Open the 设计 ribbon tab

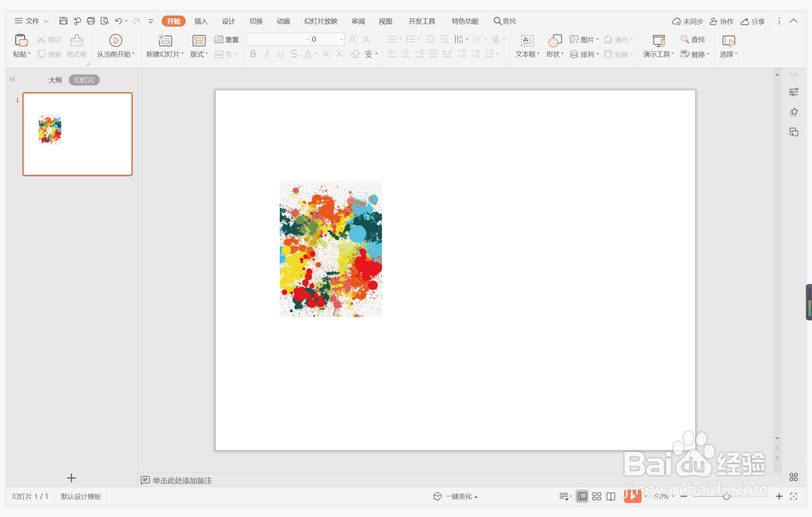click(228, 21)
